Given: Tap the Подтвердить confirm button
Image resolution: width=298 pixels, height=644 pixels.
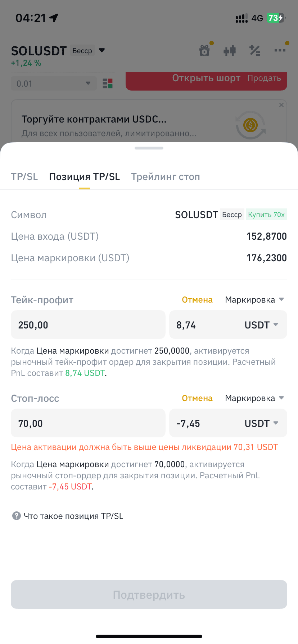Looking at the screenshot, I should pyautogui.click(x=149, y=594).
